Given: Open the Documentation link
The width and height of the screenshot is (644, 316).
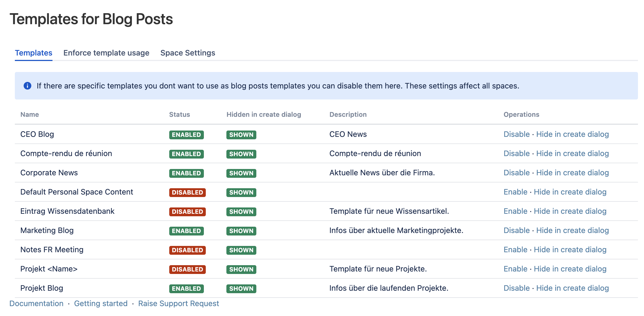Looking at the screenshot, I should tap(36, 303).
